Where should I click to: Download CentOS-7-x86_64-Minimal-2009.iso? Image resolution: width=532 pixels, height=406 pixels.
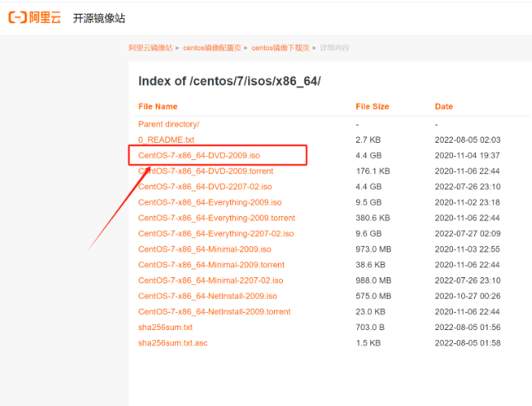click(205, 249)
